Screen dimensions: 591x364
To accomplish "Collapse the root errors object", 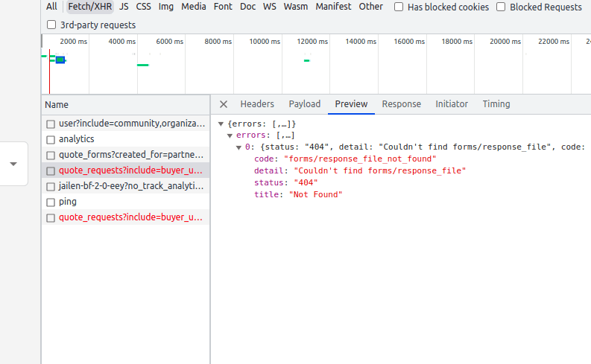I will [221, 124].
